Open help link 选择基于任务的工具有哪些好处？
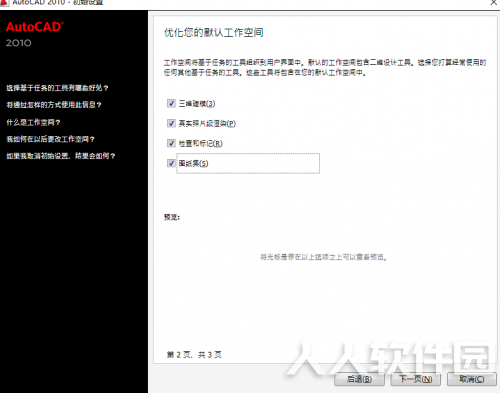 point(57,88)
